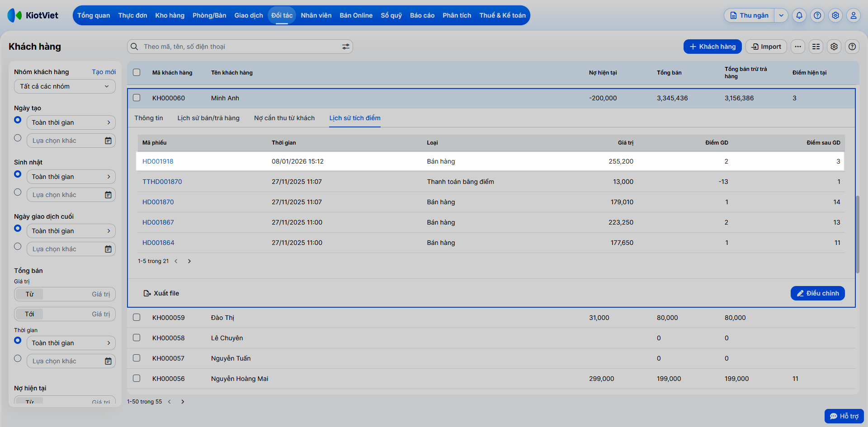Click the Ngày tạo Lựa chọn khác field

click(71, 141)
